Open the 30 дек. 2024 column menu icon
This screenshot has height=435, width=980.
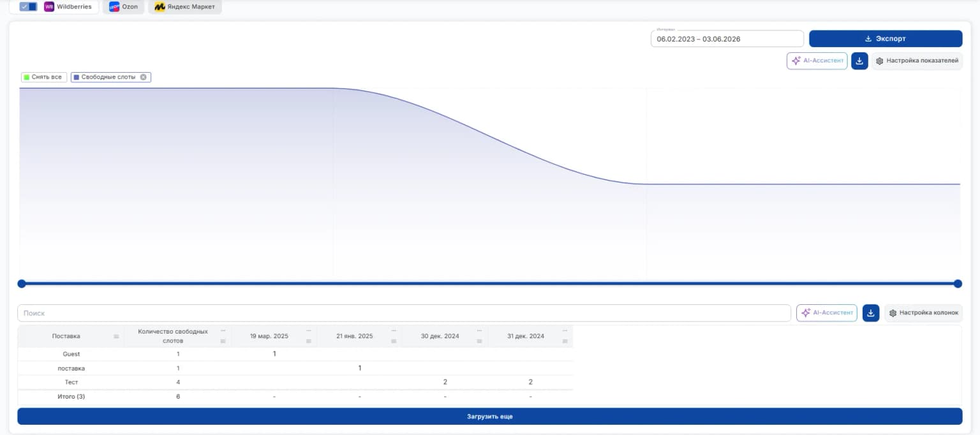coord(480,341)
